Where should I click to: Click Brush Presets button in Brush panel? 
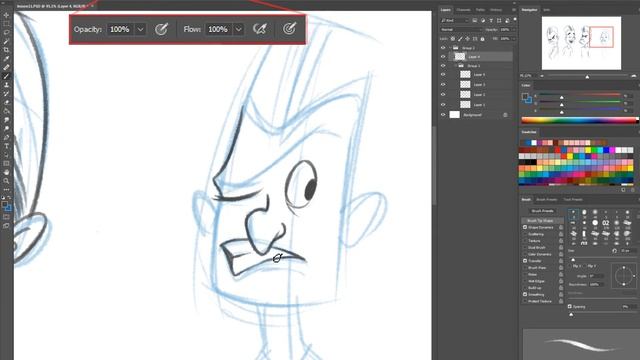point(542,211)
